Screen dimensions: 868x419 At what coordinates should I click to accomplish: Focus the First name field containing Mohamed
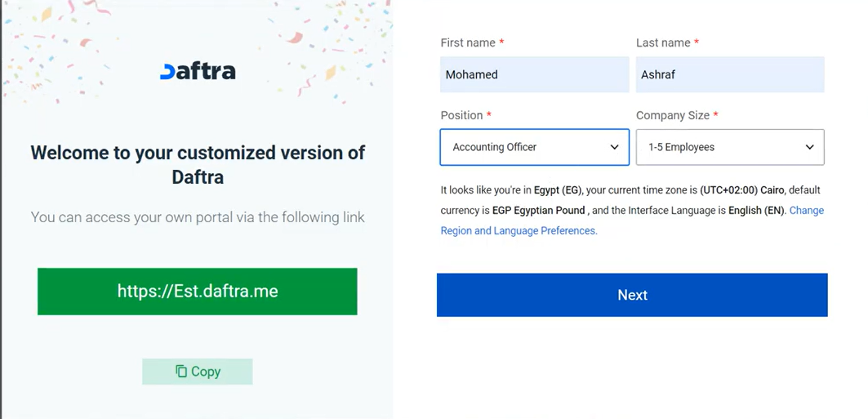pos(534,74)
